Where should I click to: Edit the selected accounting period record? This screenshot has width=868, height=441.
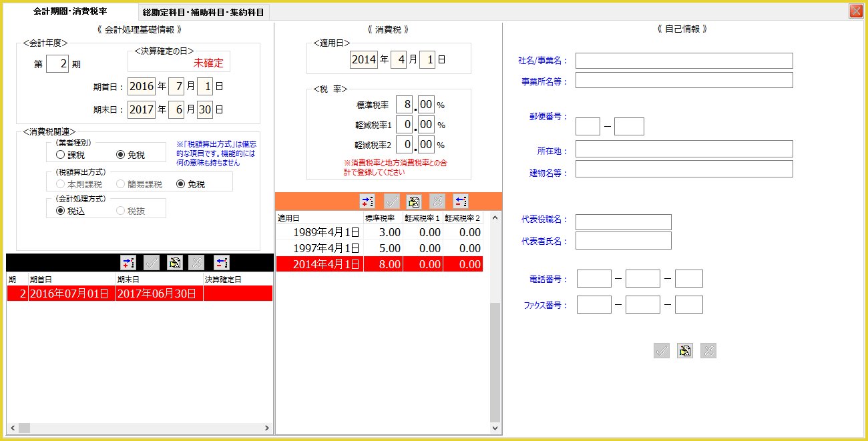pyautogui.click(x=174, y=263)
